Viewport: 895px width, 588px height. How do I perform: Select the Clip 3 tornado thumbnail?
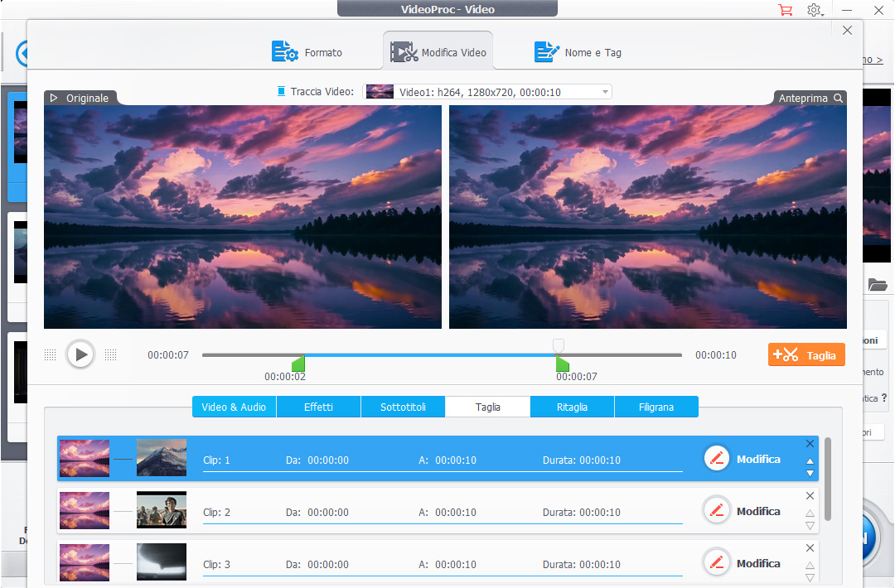162,562
